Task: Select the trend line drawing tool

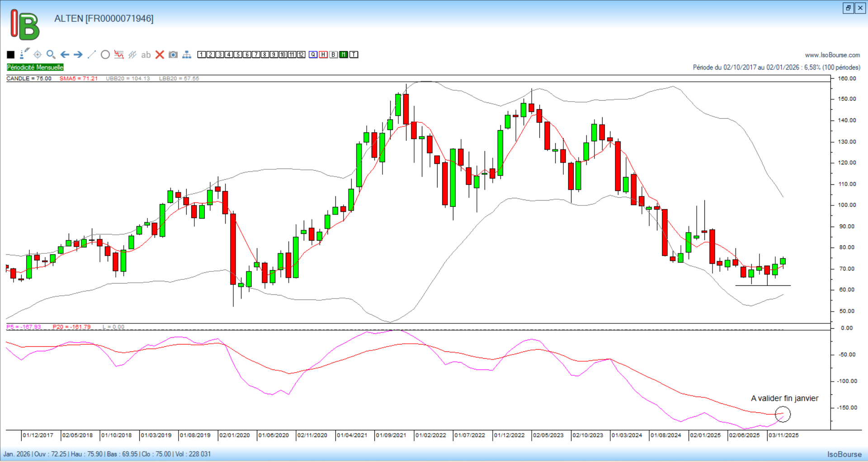Action: pos(91,55)
